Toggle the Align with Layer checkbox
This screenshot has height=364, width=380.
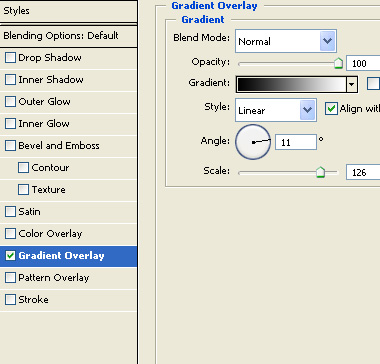pyautogui.click(x=331, y=109)
